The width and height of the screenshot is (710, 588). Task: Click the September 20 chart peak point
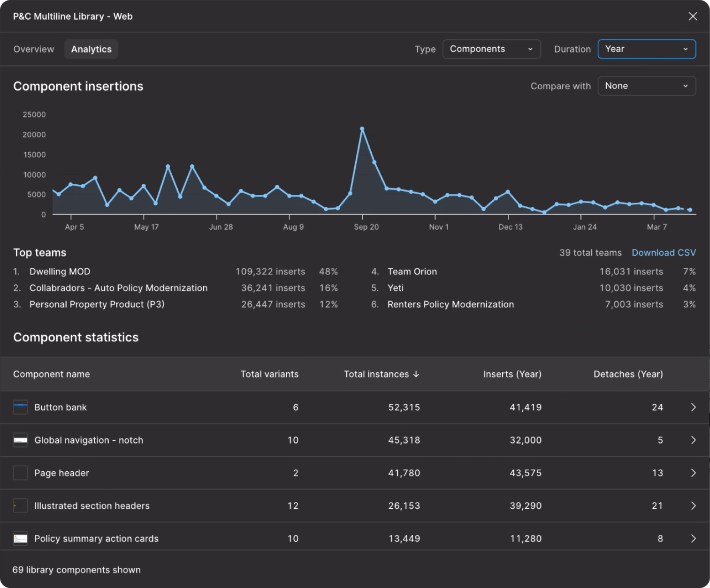point(362,128)
